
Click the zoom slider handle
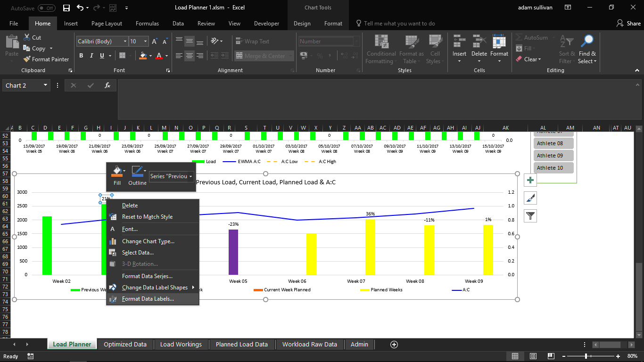[x=586, y=356]
